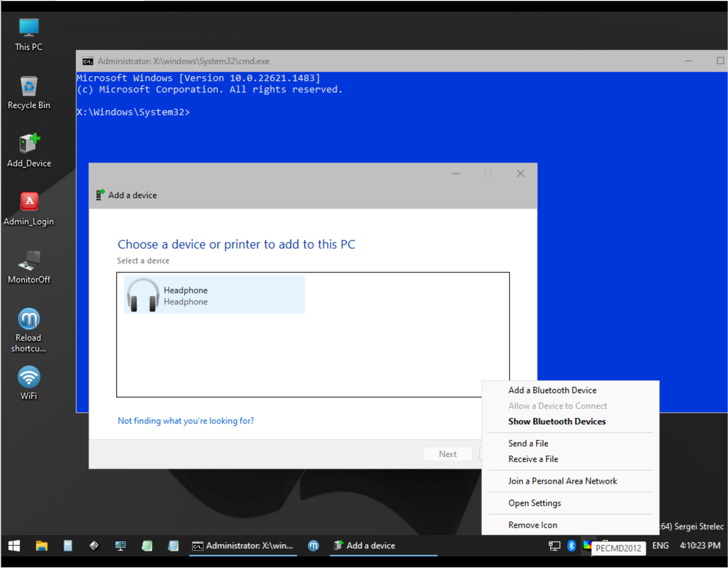The image size is (728, 568).
Task: Click the Next button in Add a device
Action: point(448,454)
